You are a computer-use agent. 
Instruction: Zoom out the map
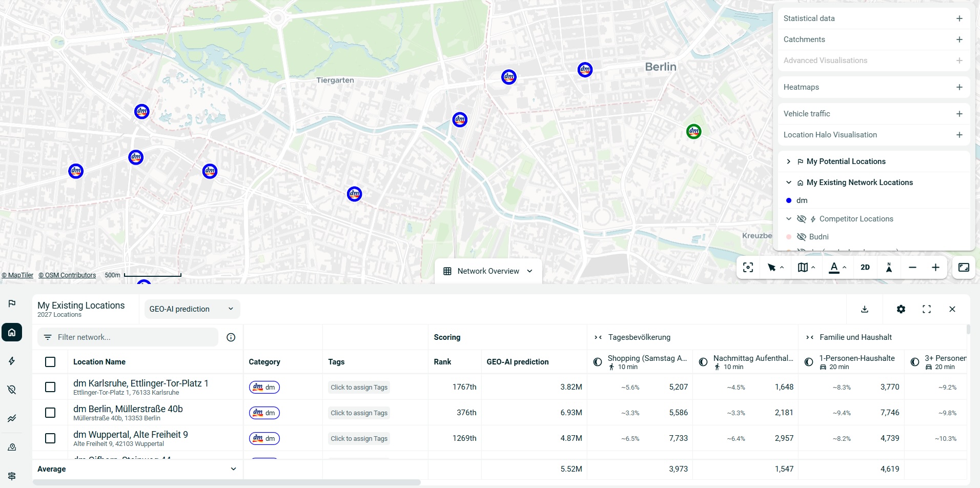point(912,268)
